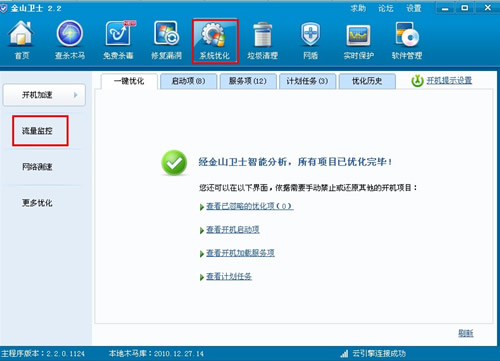The width and height of the screenshot is (500, 361).
Task: Open the 开机提示设置 link
Action: (x=449, y=80)
